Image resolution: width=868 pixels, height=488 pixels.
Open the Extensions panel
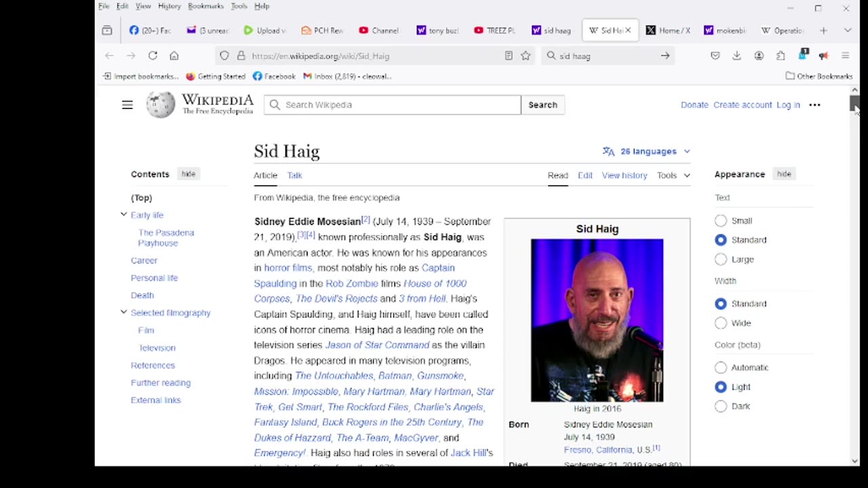[781, 56]
